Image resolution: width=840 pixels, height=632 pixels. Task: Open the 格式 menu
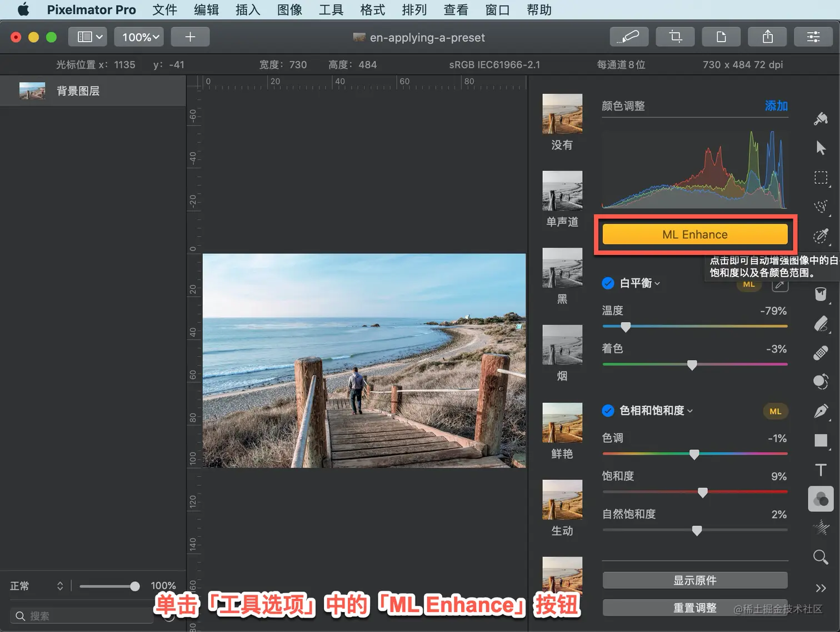click(373, 9)
